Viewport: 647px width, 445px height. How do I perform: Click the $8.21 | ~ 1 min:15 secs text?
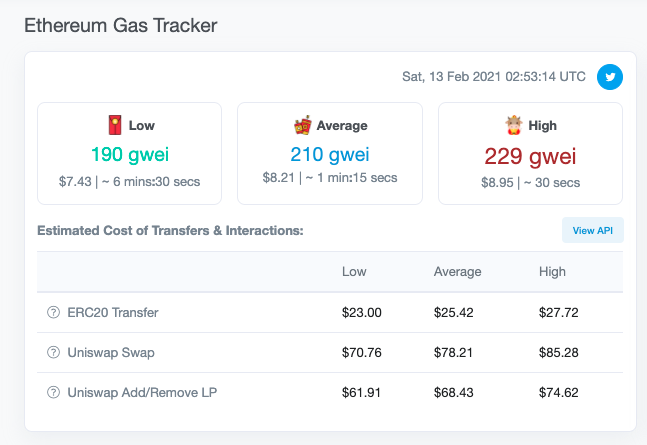[330, 178]
